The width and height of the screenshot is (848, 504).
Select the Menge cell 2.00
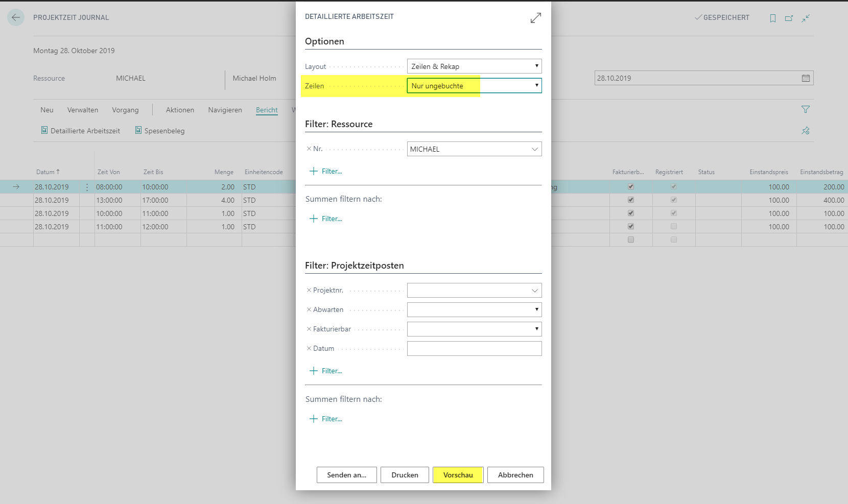pyautogui.click(x=215, y=187)
